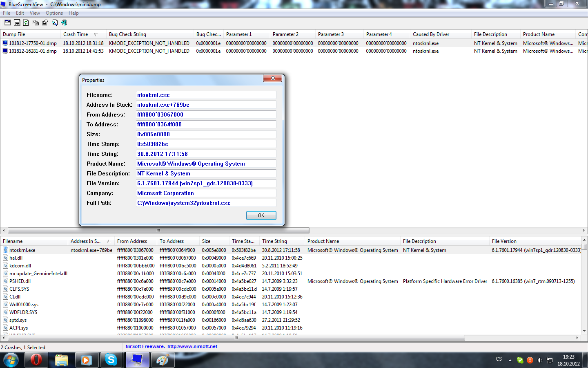The width and height of the screenshot is (588, 368).
Task: Open Paint from the taskbar
Action: [x=163, y=360]
